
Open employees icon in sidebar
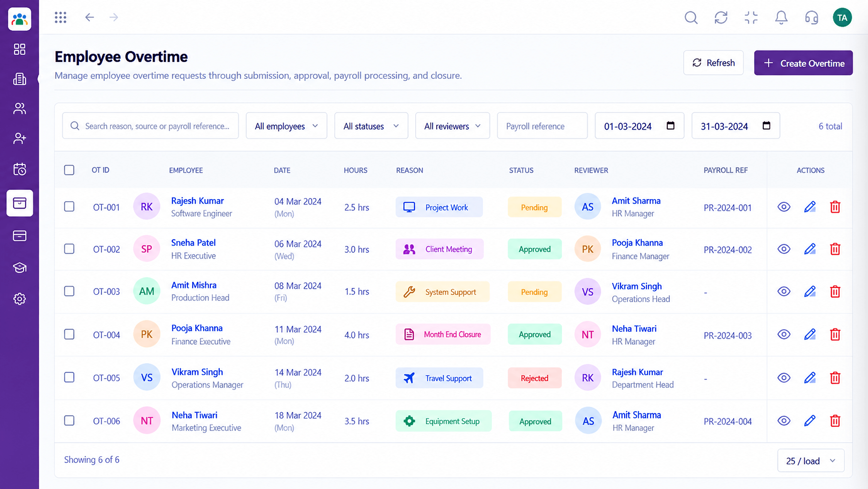(x=19, y=109)
